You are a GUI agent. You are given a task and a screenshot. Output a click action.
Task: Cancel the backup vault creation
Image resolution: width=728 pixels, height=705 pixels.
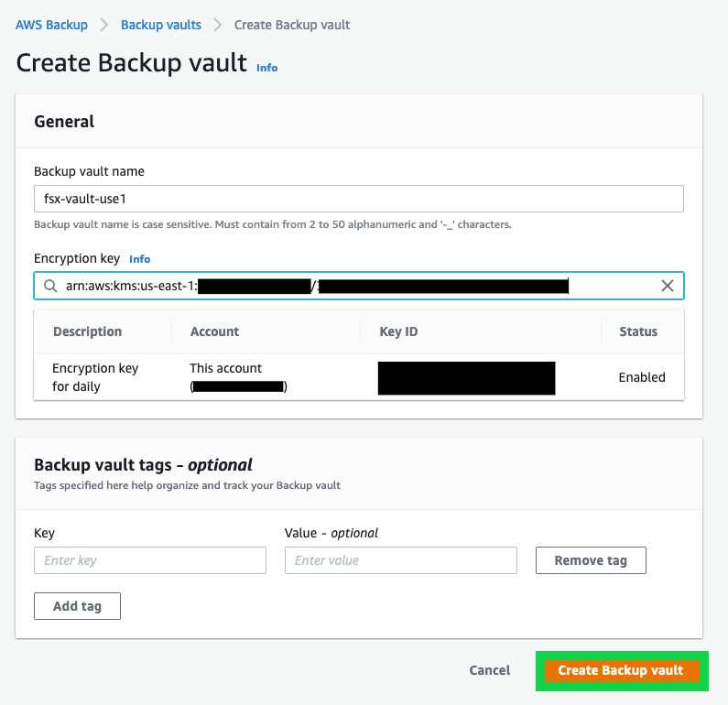[489, 670]
